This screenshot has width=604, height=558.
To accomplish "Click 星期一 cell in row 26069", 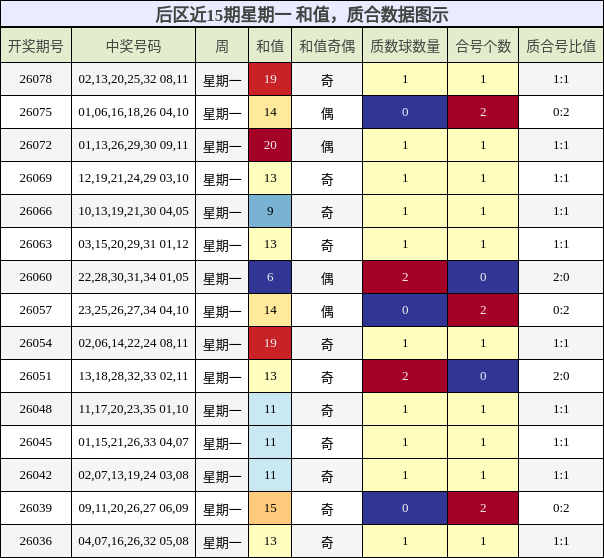I will pyautogui.click(x=222, y=179).
